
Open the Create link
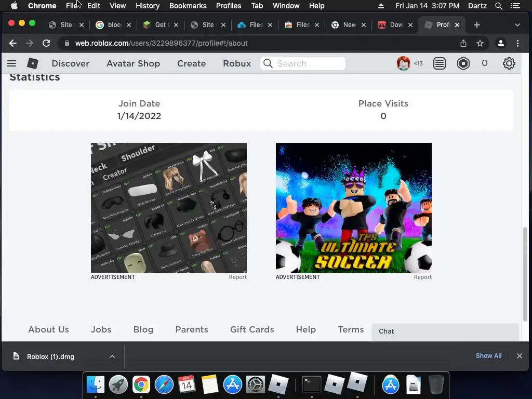tap(191, 63)
